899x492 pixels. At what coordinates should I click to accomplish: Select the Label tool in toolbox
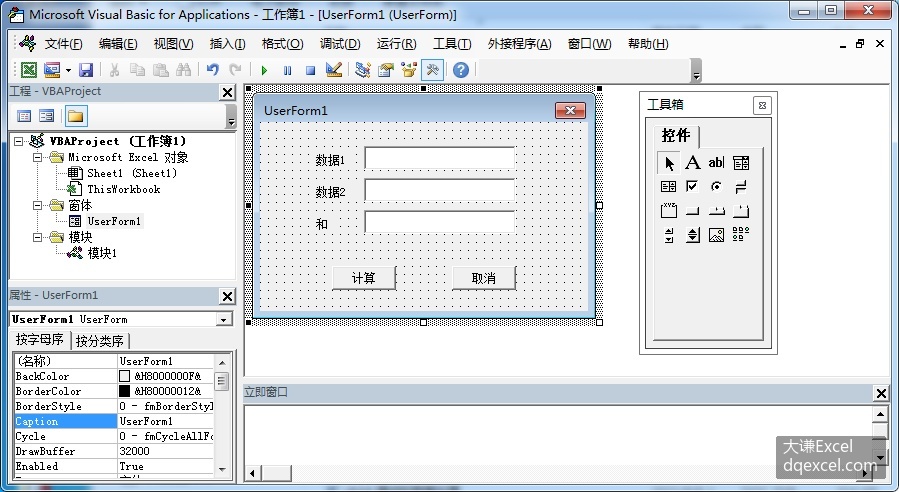[693, 163]
